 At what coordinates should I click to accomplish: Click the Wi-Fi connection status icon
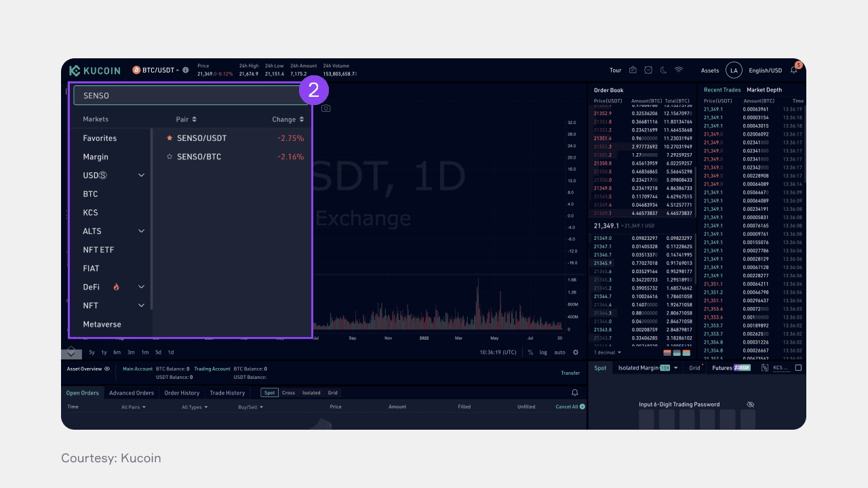tap(678, 70)
